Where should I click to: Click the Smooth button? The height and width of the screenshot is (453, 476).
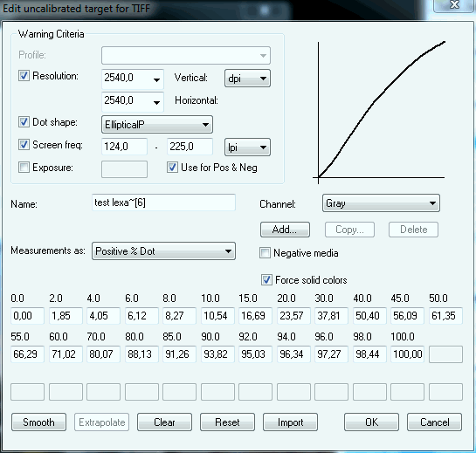(x=38, y=422)
